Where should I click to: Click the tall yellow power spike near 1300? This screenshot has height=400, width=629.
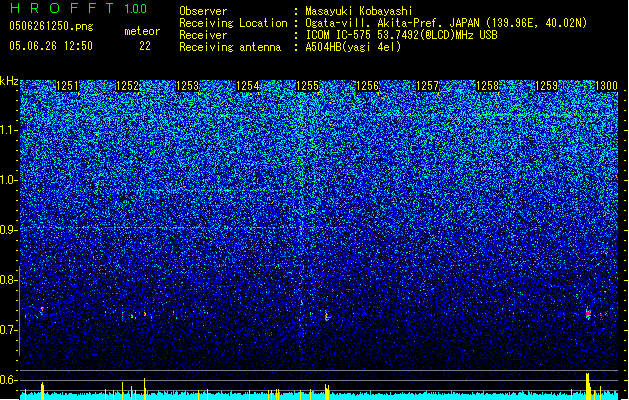click(x=588, y=386)
